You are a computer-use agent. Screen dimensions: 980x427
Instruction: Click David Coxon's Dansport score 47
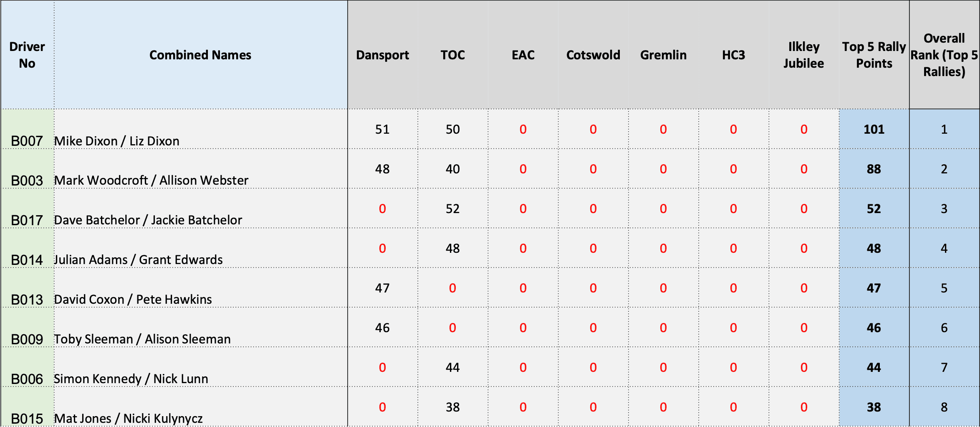[382, 288]
